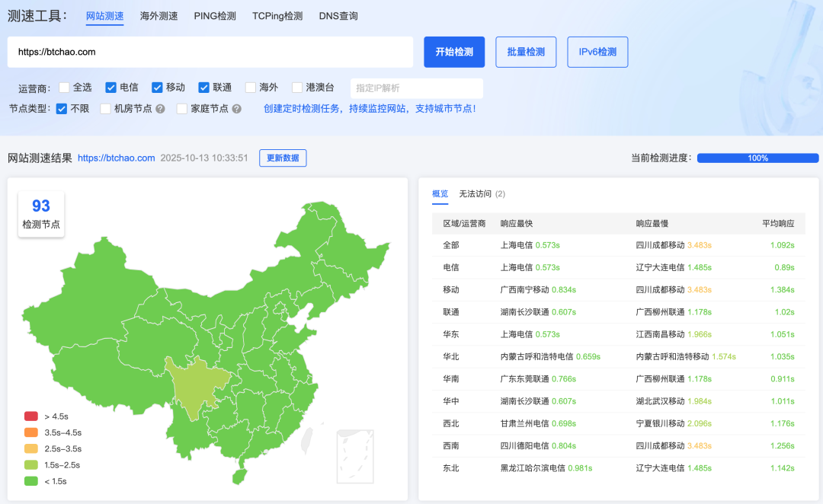The width and height of the screenshot is (823, 504).
Task: Click the South China Sea inset map
Action: (355, 456)
